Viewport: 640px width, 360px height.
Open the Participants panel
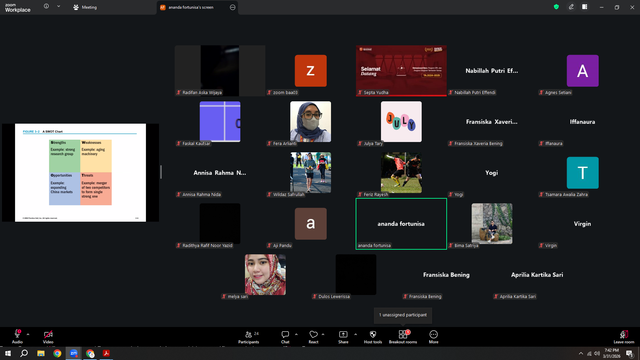tap(249, 336)
